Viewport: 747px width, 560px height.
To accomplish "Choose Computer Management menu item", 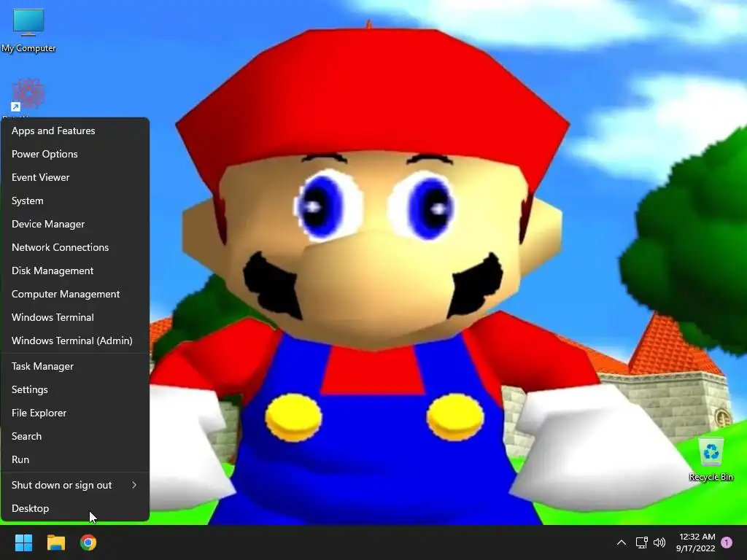I will click(x=75, y=294).
